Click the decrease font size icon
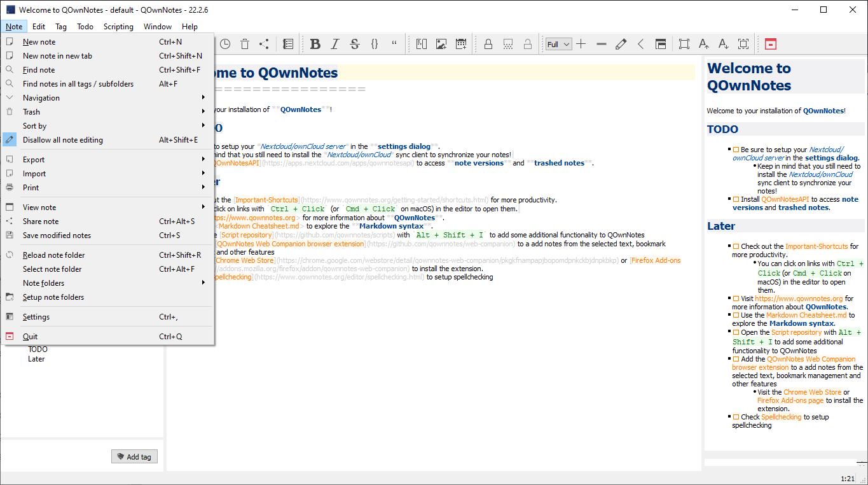Image resolution: width=868 pixels, height=485 pixels. (724, 44)
